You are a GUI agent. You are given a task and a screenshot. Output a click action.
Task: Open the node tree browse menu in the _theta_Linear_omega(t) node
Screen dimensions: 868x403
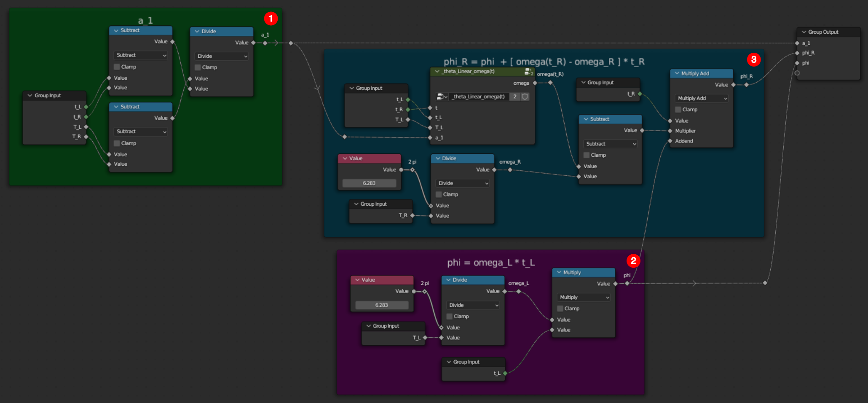442,97
